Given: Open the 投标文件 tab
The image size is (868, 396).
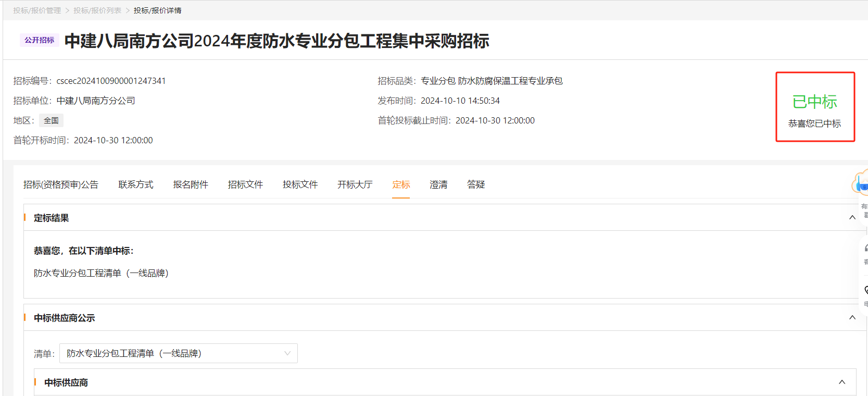Looking at the screenshot, I should [300, 184].
